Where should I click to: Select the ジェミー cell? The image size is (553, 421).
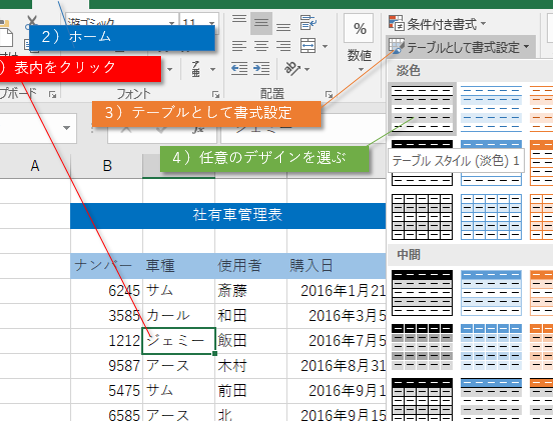178,341
